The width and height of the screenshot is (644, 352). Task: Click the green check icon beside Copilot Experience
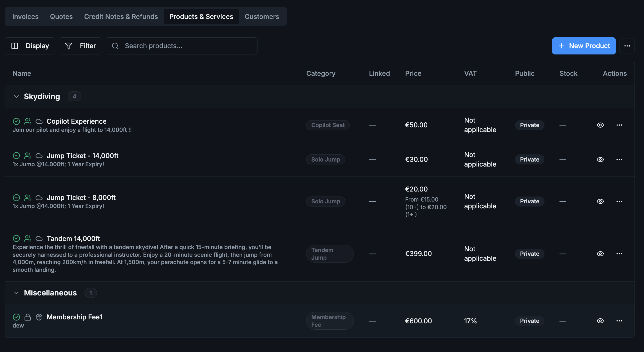[x=16, y=121]
